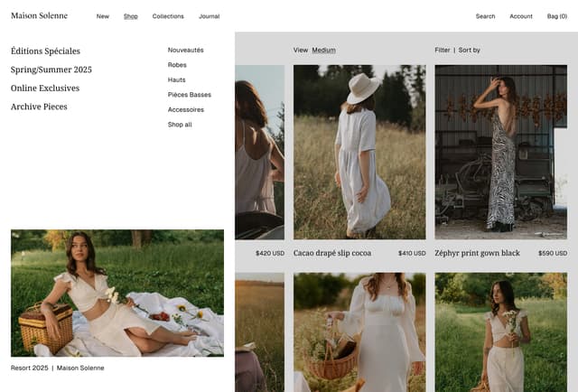The image size is (578, 392).
Task: Open Spring/Summer 2025 collection
Action: tap(51, 70)
